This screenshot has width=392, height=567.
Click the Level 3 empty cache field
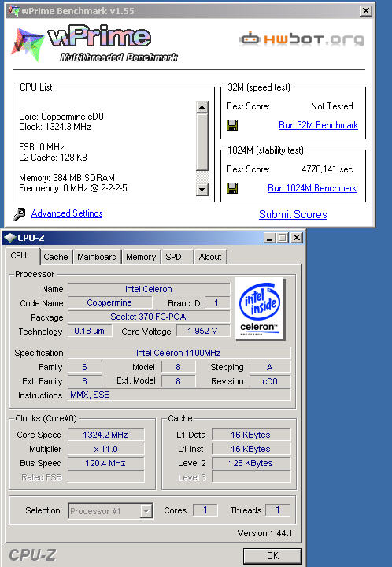[x=251, y=477]
